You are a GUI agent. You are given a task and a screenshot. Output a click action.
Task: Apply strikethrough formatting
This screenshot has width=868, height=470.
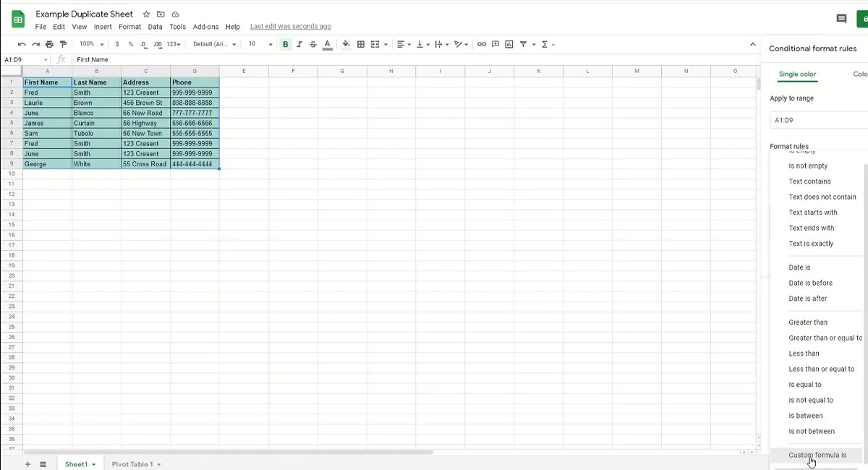click(x=312, y=44)
